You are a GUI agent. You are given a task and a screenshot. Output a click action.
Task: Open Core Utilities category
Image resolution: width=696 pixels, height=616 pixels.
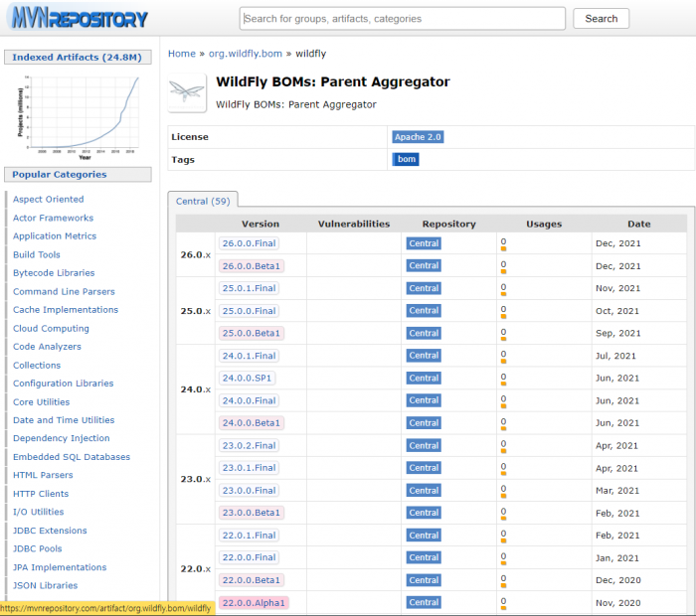tap(42, 402)
